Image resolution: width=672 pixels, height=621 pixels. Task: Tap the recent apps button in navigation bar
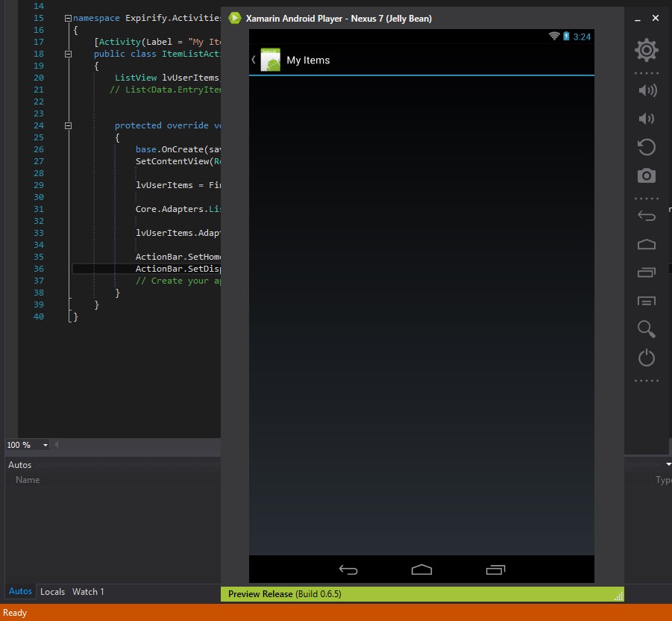click(x=495, y=569)
